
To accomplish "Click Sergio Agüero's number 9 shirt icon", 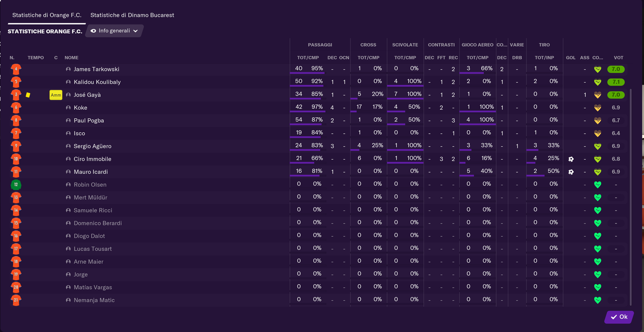I will [16, 146].
